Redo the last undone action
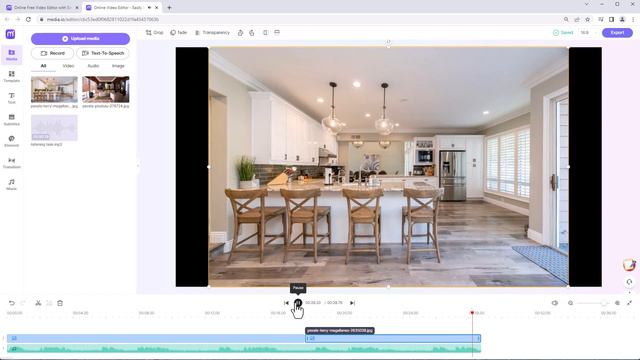The height and width of the screenshot is (360, 640). tap(23, 303)
